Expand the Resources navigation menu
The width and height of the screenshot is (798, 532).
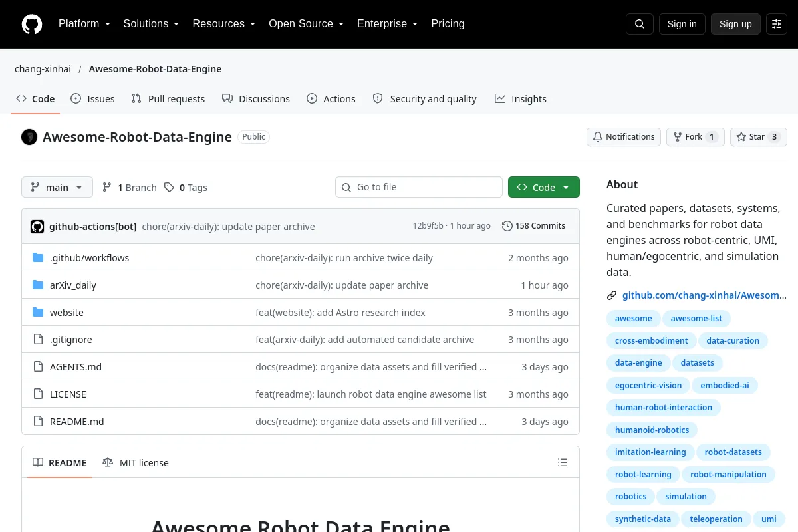[224, 24]
